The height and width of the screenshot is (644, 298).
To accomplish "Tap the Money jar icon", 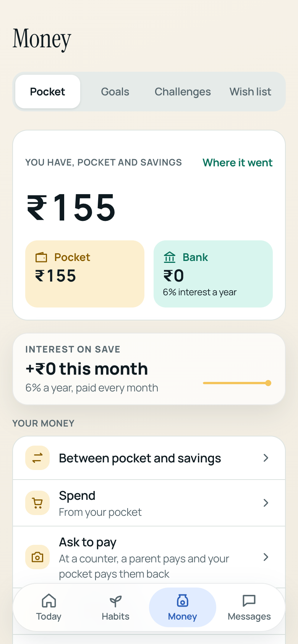I will click(182, 601).
